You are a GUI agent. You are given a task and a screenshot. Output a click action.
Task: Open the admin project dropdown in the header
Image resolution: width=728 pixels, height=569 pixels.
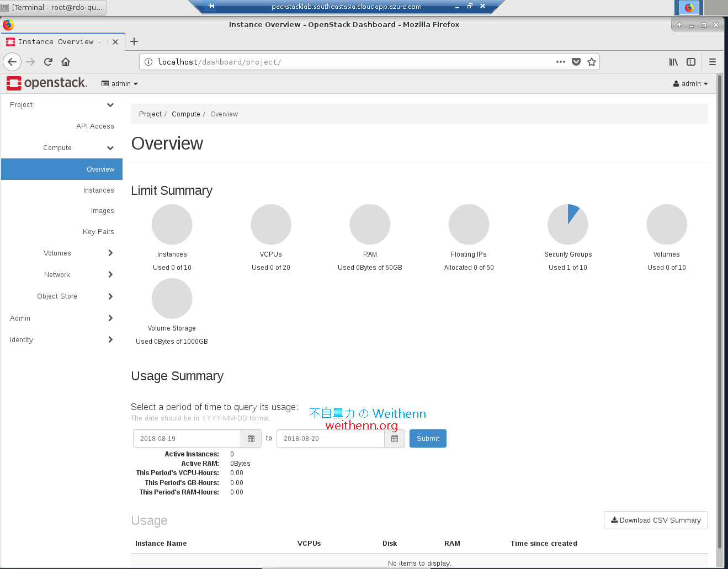119,83
